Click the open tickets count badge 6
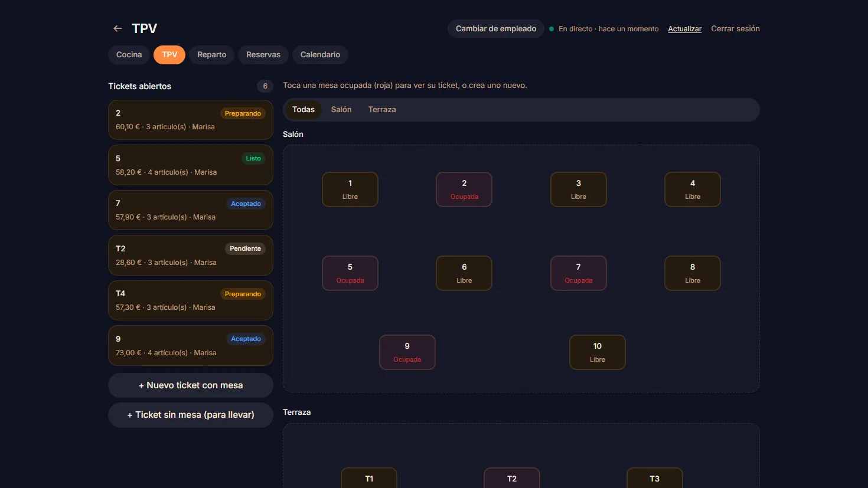The image size is (868, 488). 265,86
